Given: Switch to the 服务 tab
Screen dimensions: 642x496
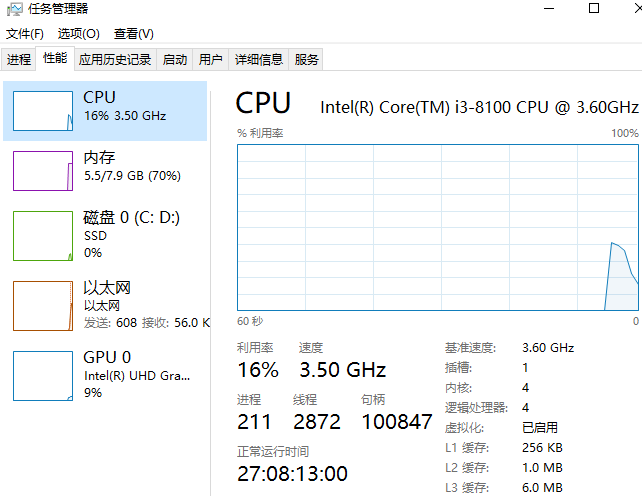Looking at the screenshot, I should coord(307,60).
